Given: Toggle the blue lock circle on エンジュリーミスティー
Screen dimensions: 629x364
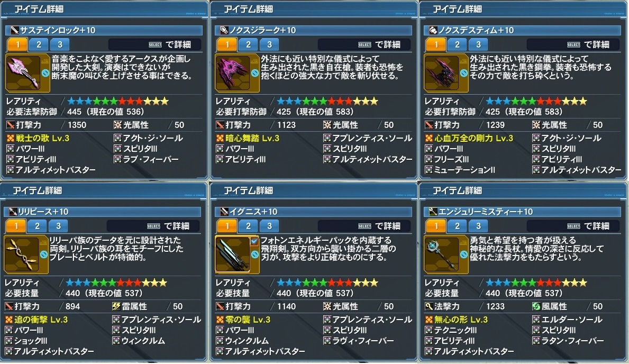Looking at the screenshot, I should [464, 254].
